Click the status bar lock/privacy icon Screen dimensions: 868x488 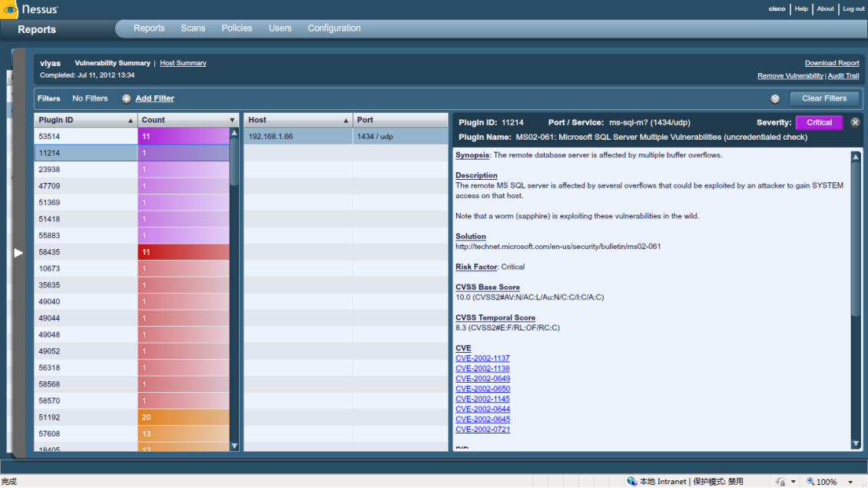[x=780, y=482]
